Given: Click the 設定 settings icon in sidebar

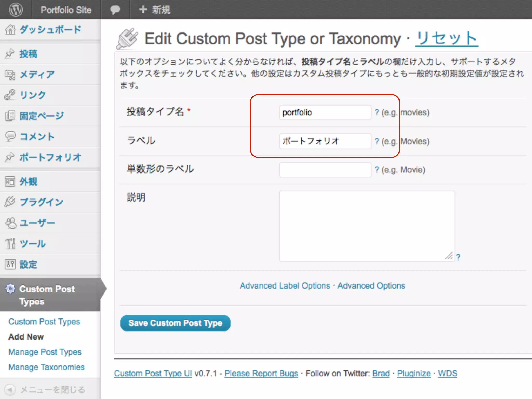Looking at the screenshot, I should [x=10, y=264].
